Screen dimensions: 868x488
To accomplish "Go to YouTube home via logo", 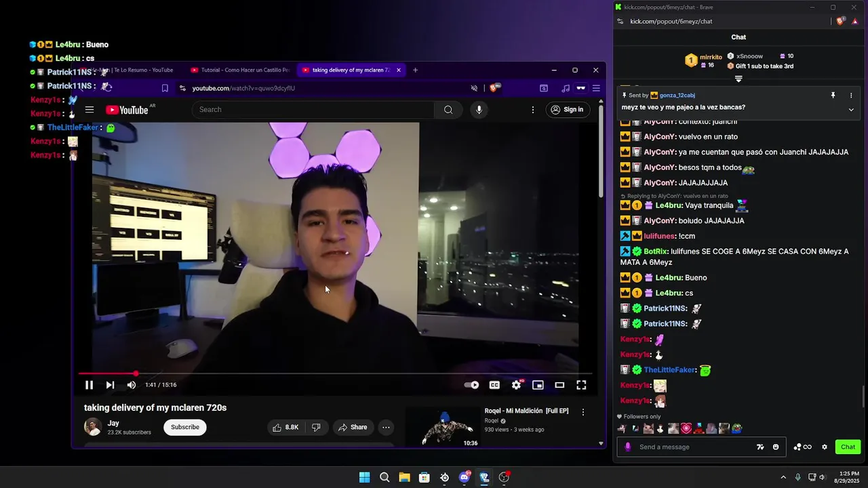I will click(127, 110).
